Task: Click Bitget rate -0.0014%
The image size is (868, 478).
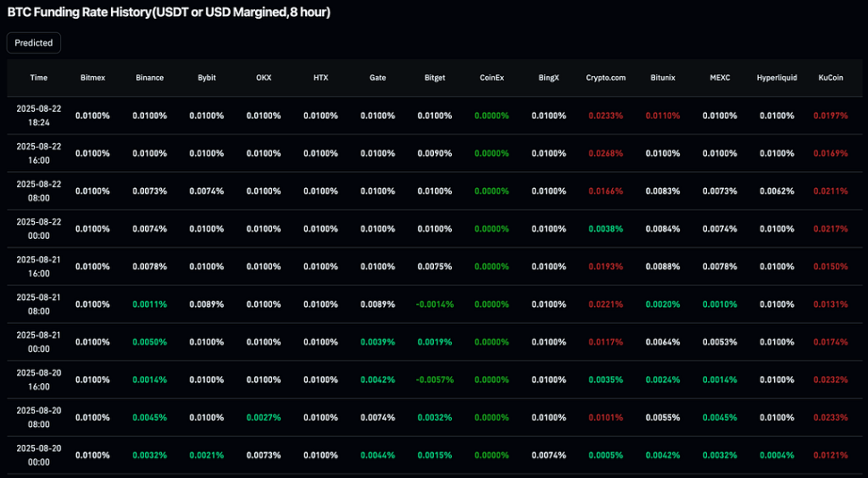Action: [435, 304]
